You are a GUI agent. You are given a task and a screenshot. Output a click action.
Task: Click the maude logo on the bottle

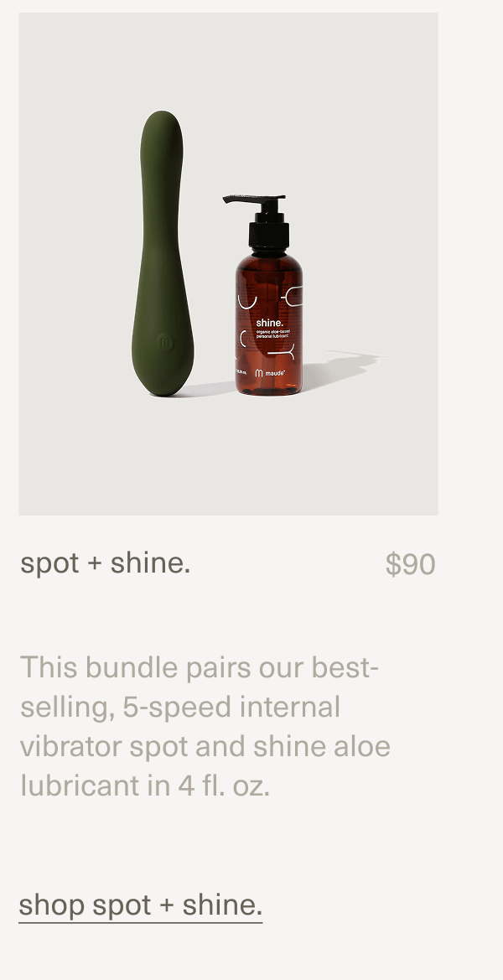tap(272, 373)
